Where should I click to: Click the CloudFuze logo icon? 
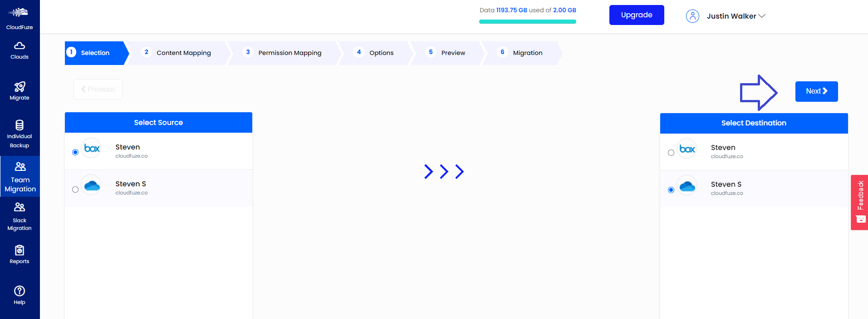[x=19, y=12]
